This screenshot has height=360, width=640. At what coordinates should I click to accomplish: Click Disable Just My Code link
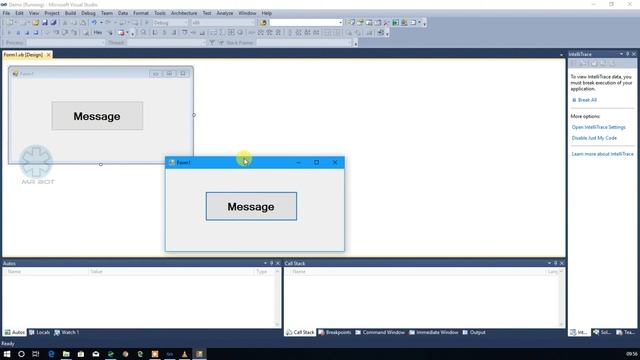click(594, 138)
